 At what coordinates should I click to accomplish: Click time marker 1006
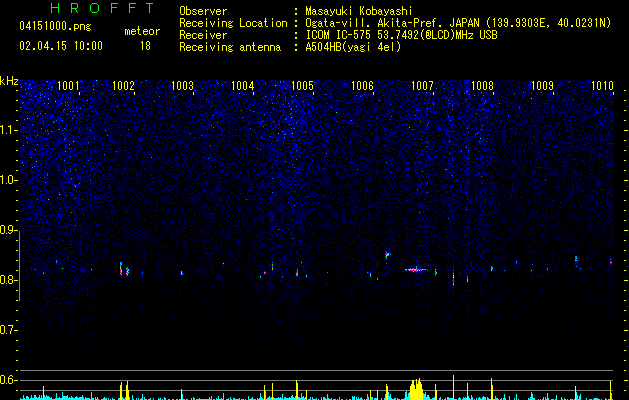click(x=363, y=86)
